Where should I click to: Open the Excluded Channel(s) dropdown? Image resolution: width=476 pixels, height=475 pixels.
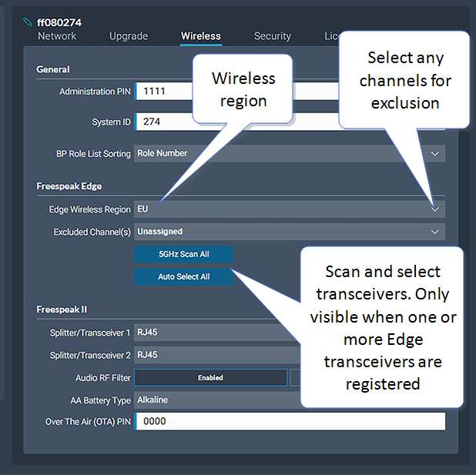(290, 232)
